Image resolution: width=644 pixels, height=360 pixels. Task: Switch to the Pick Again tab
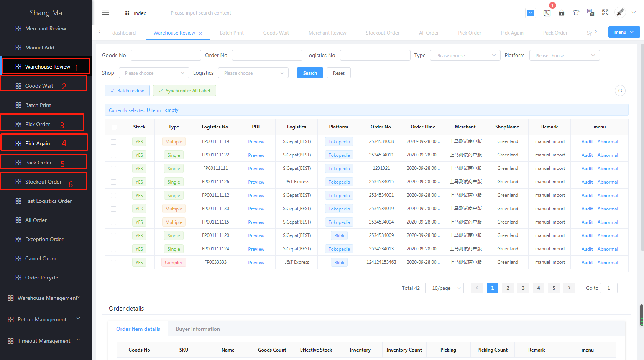click(512, 33)
